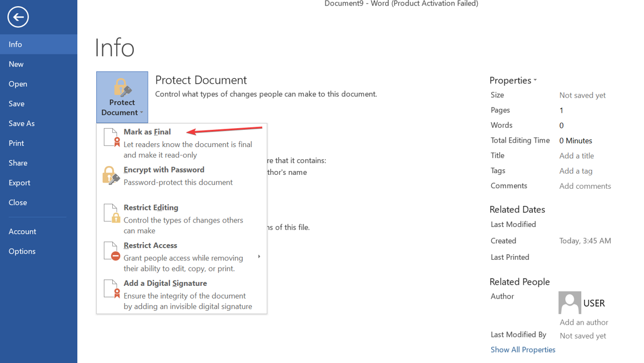This screenshot has width=644, height=363.
Task: Click the Mark as Final document icon
Action: (111, 138)
